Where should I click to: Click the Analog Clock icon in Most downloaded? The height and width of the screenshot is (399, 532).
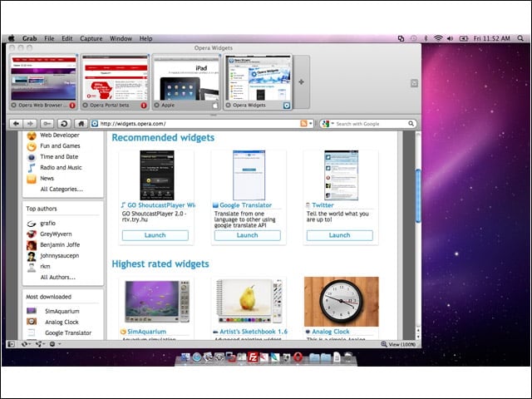click(32, 322)
